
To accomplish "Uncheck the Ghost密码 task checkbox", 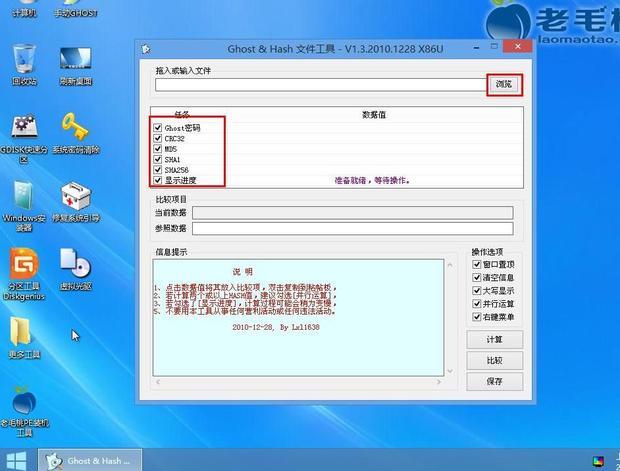I will (158, 127).
